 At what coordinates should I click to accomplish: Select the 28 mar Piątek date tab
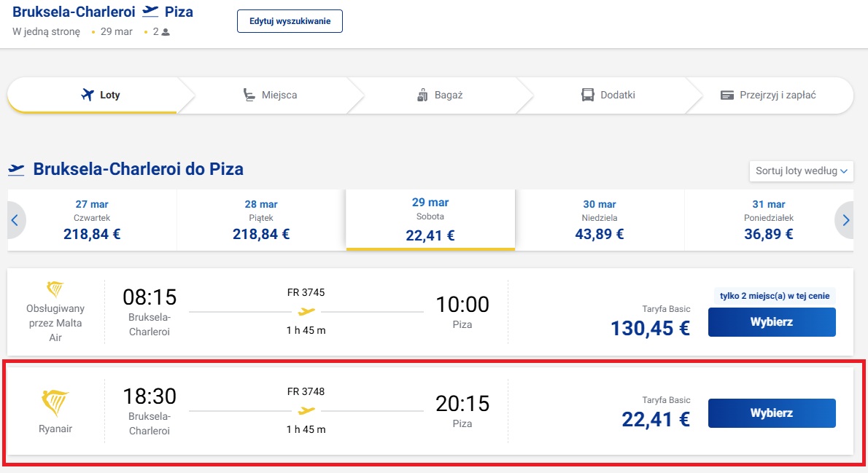point(261,220)
